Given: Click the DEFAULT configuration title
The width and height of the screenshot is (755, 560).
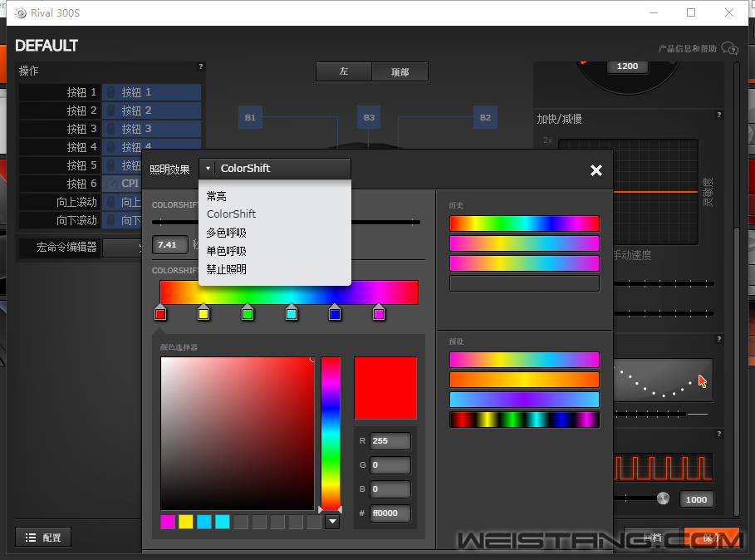Looking at the screenshot, I should click(x=47, y=46).
